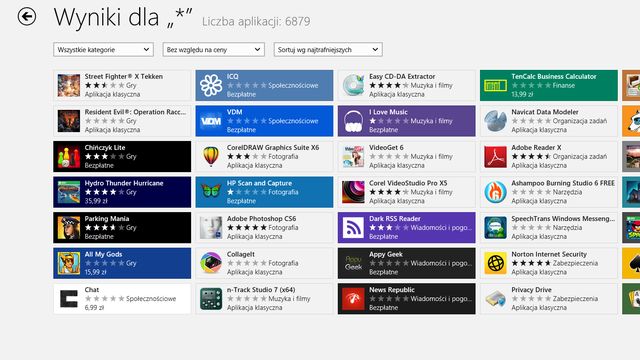This screenshot has width=640, height=360.
Task: Click the CorelDRAW balloon icon
Action: coord(211,156)
